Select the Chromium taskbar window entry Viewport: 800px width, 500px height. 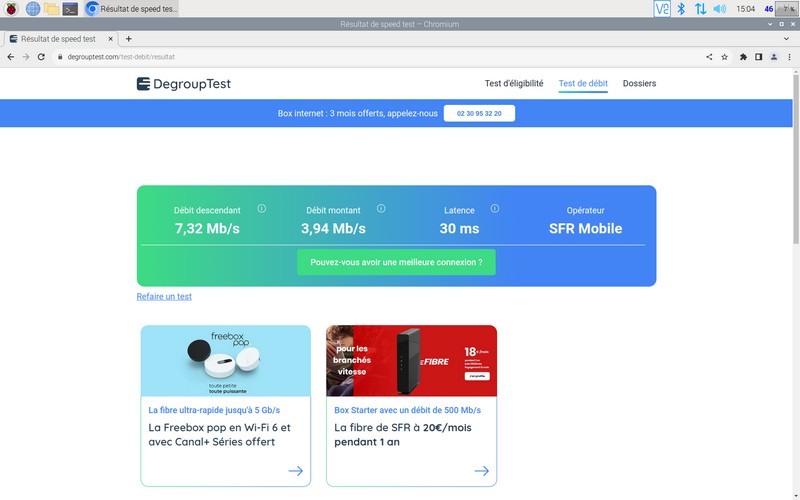(x=131, y=9)
